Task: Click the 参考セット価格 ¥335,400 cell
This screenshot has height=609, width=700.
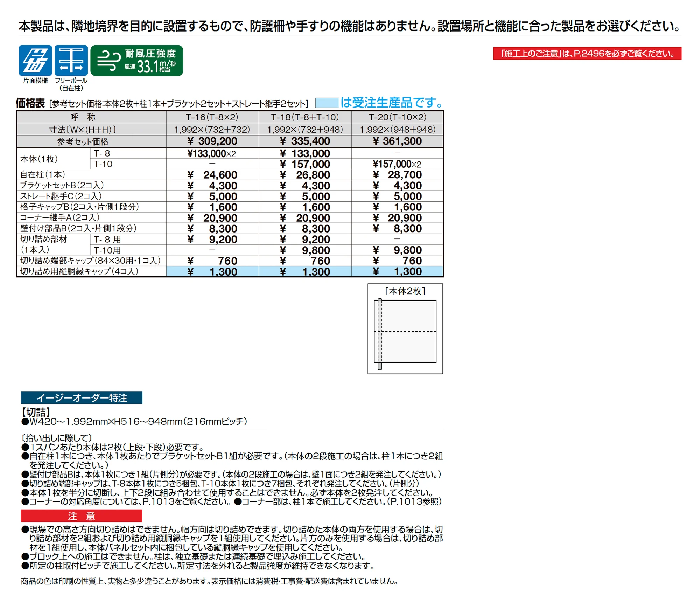Action: point(305,141)
